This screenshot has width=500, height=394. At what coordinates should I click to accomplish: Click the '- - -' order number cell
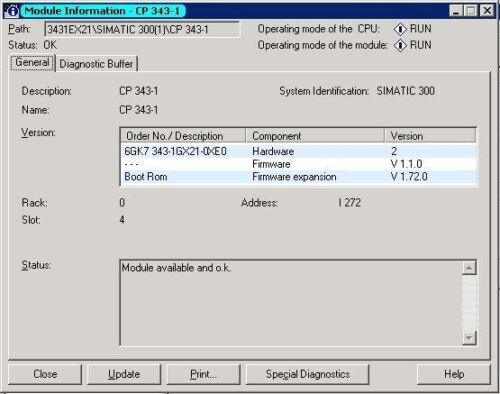(x=131, y=164)
